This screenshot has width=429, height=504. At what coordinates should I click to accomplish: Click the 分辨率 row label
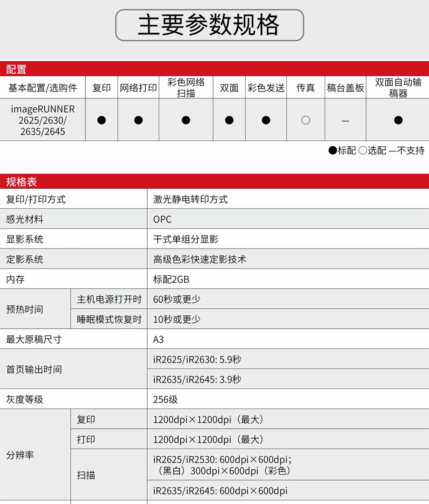(20, 455)
